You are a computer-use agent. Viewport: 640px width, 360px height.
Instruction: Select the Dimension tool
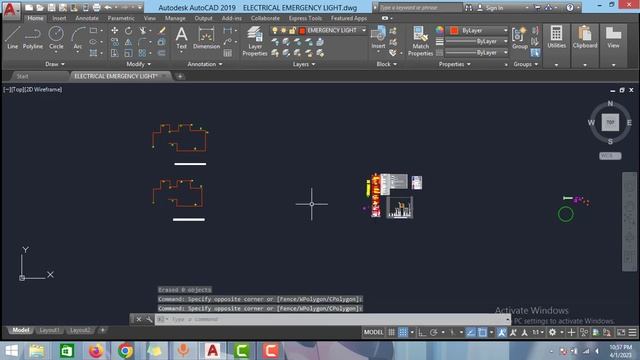coord(207,38)
